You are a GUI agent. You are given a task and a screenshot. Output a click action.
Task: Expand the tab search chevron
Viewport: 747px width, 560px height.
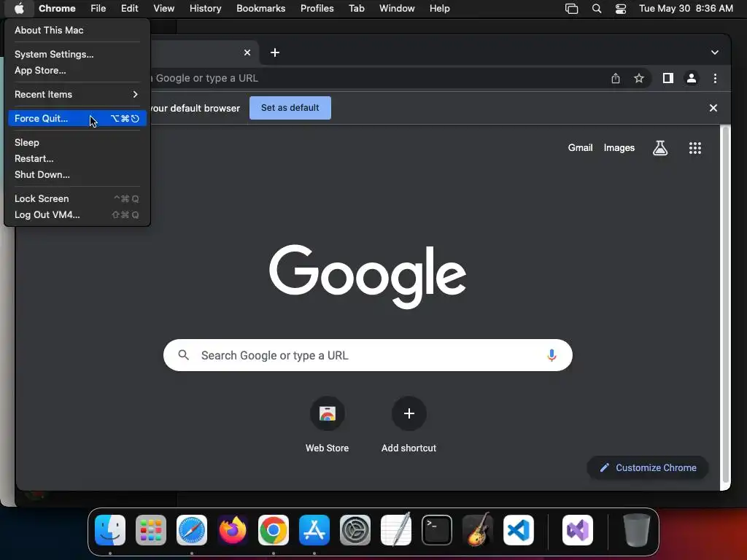coord(715,52)
